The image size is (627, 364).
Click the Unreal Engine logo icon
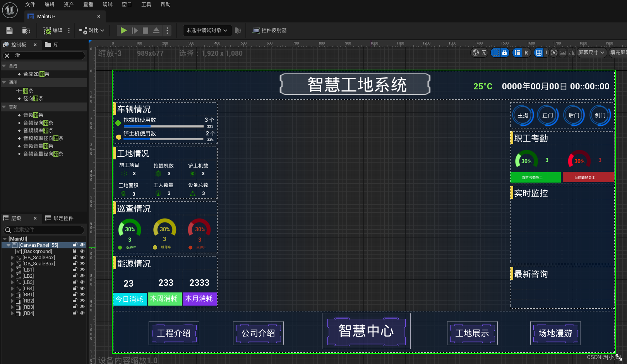[x=10, y=10]
